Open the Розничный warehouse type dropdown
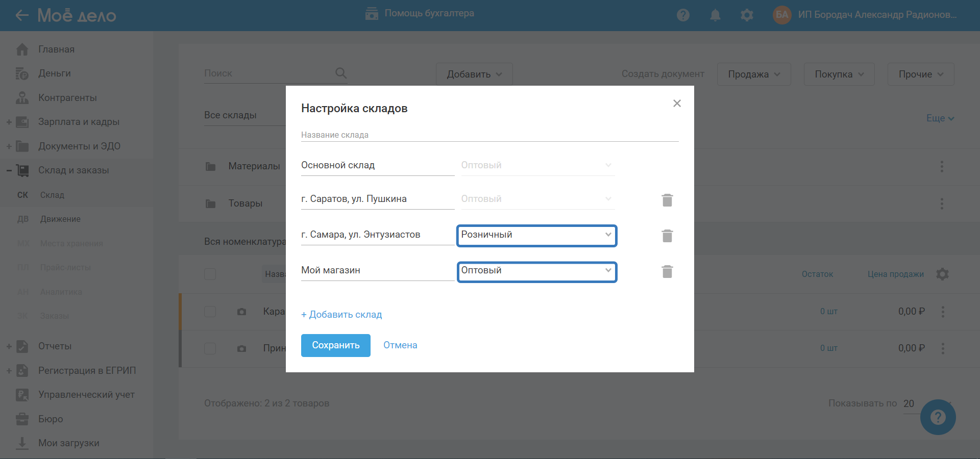The image size is (980, 459). (x=536, y=235)
